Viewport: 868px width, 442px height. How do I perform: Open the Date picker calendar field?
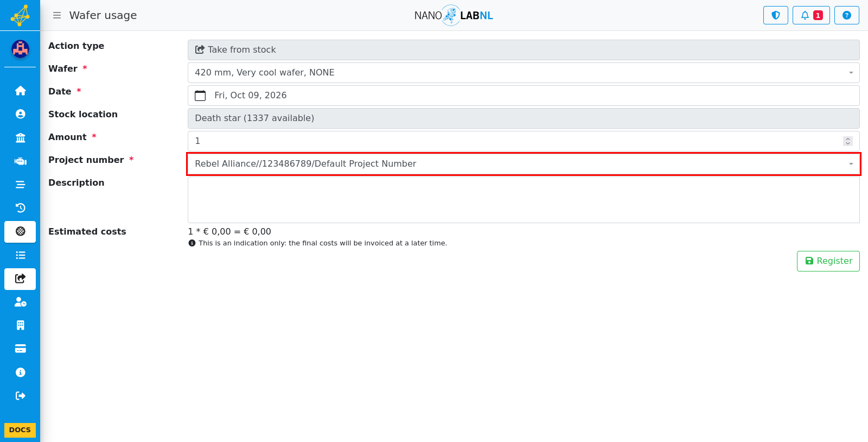pos(524,96)
